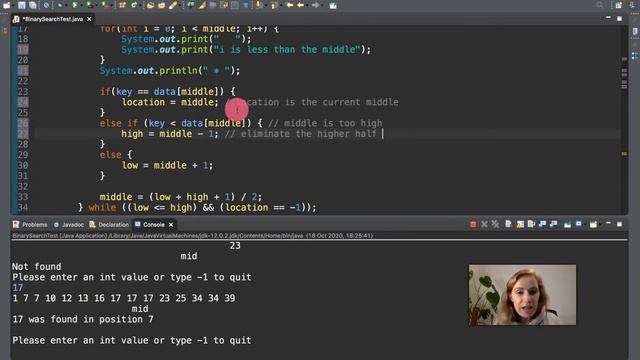Click the Coverage run icon

coord(89,5)
